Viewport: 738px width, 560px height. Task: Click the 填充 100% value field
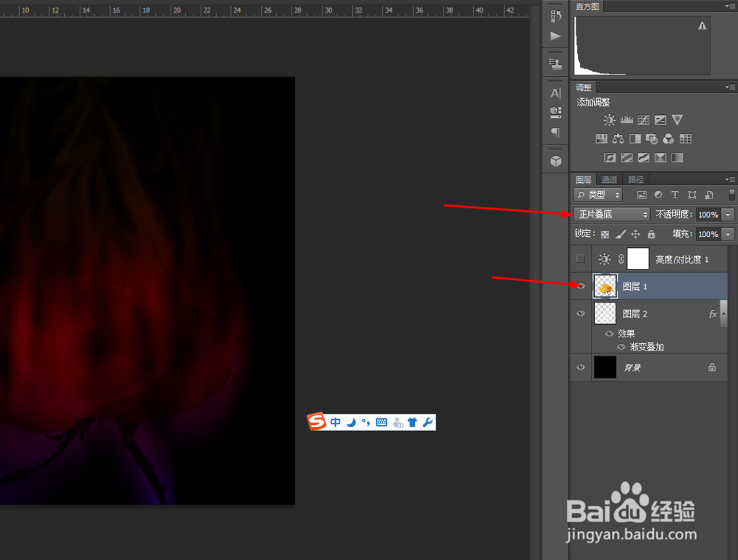point(708,234)
